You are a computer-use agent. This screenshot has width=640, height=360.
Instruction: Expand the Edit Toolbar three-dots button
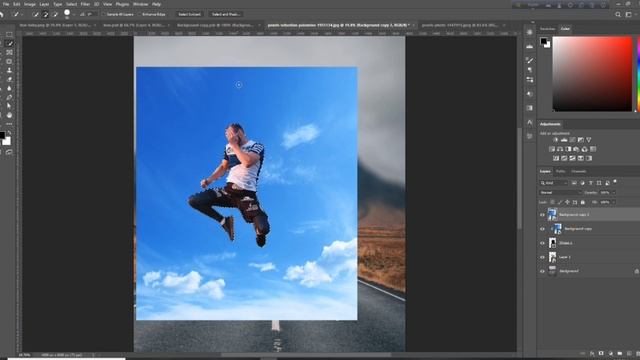click(9, 124)
